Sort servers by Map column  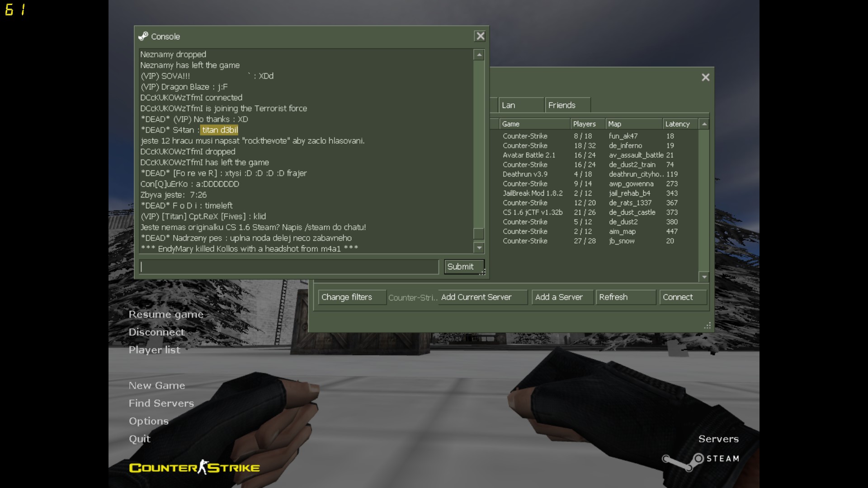(634, 124)
